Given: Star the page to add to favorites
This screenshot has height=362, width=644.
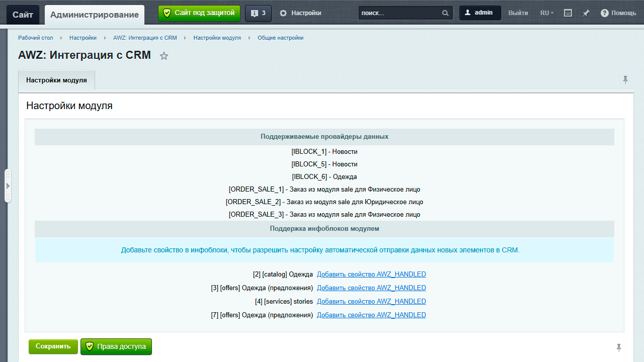Looking at the screenshot, I should click(164, 56).
